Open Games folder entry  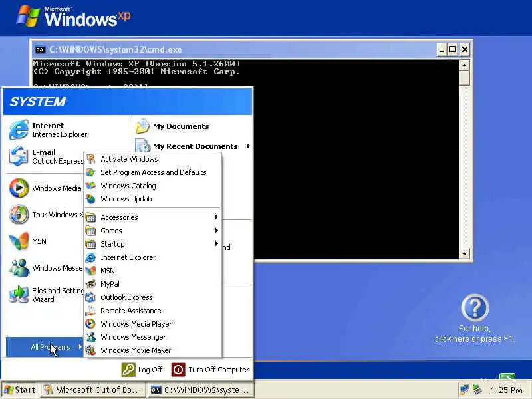click(153, 230)
